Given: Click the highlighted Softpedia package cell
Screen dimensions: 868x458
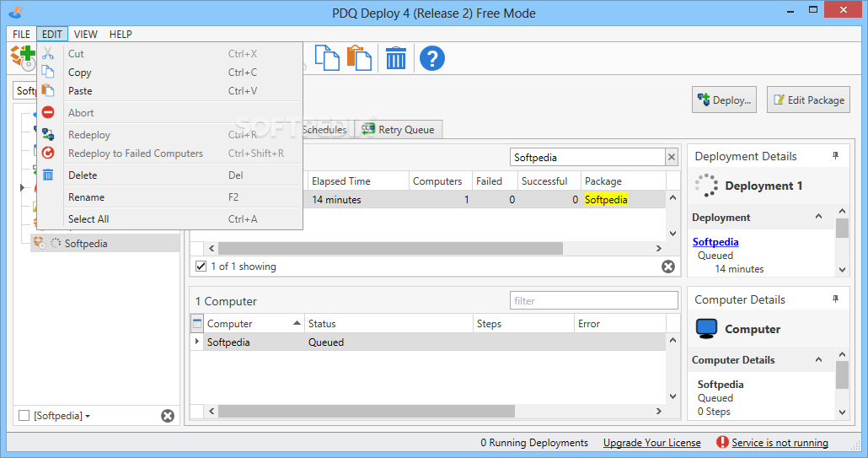Looking at the screenshot, I should (x=606, y=199).
